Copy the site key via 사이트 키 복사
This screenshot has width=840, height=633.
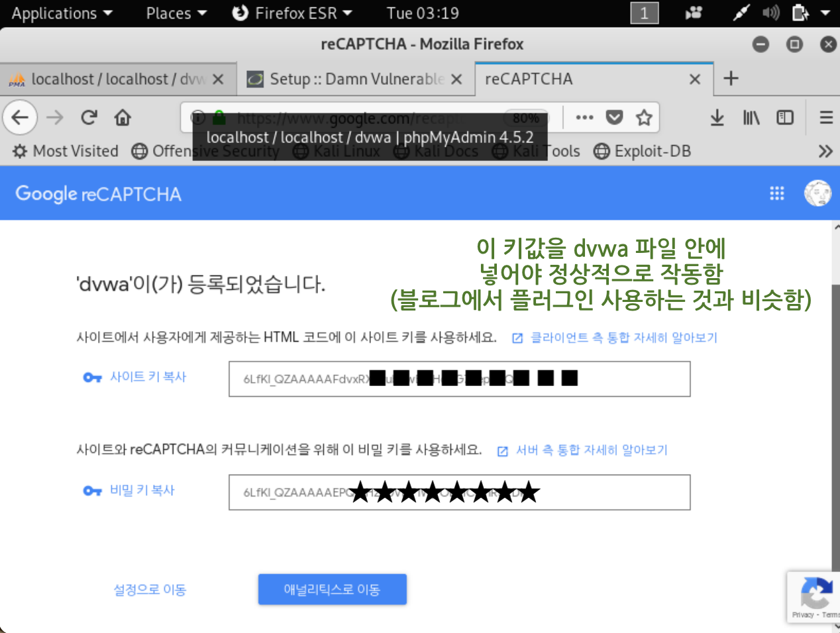148,377
